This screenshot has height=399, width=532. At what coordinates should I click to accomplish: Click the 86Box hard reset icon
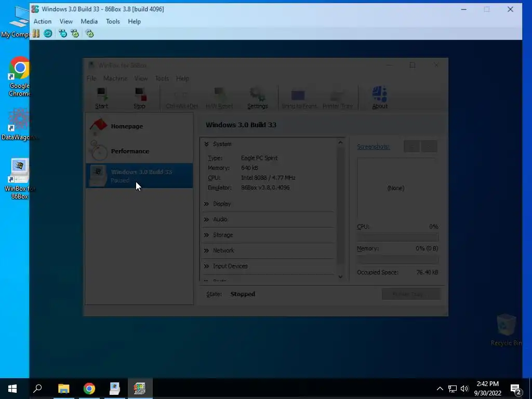click(x=48, y=33)
